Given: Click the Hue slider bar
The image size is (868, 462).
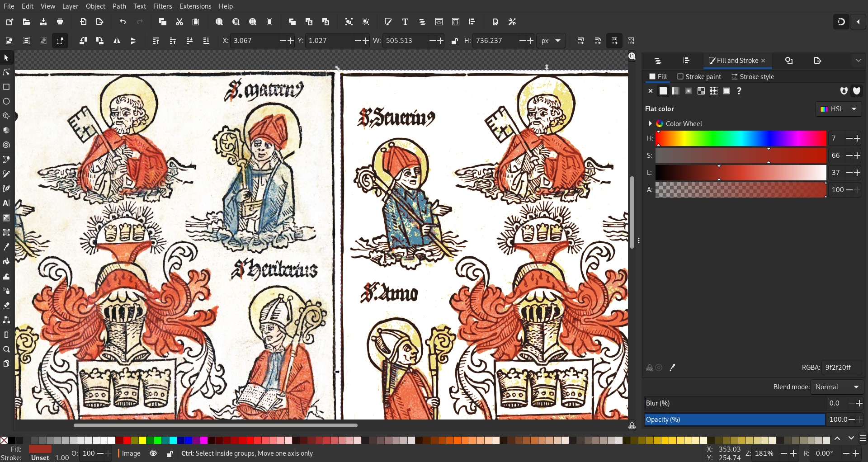Looking at the screenshot, I should tap(741, 138).
